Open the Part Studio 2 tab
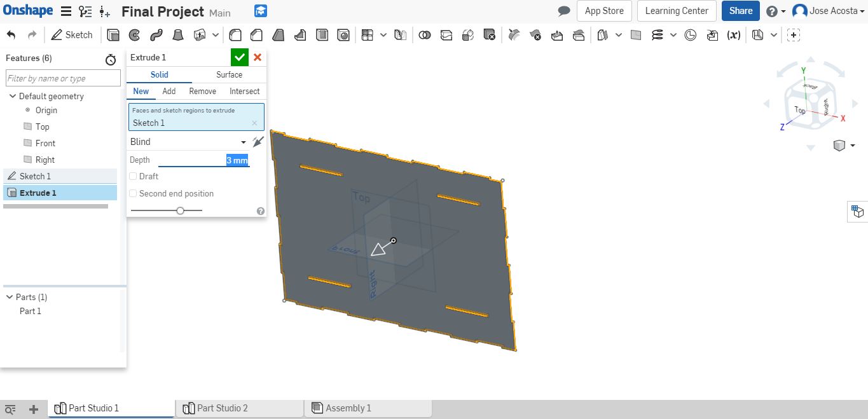 click(238, 408)
